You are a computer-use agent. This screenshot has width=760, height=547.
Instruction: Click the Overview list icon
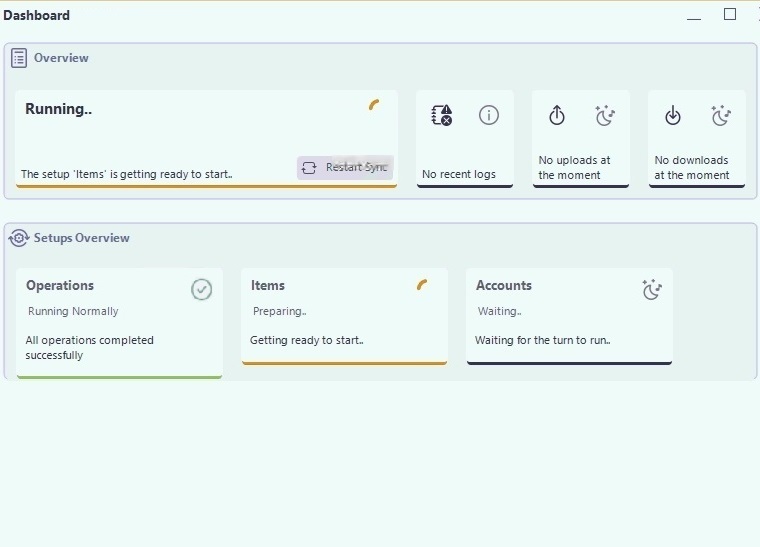pyautogui.click(x=19, y=58)
